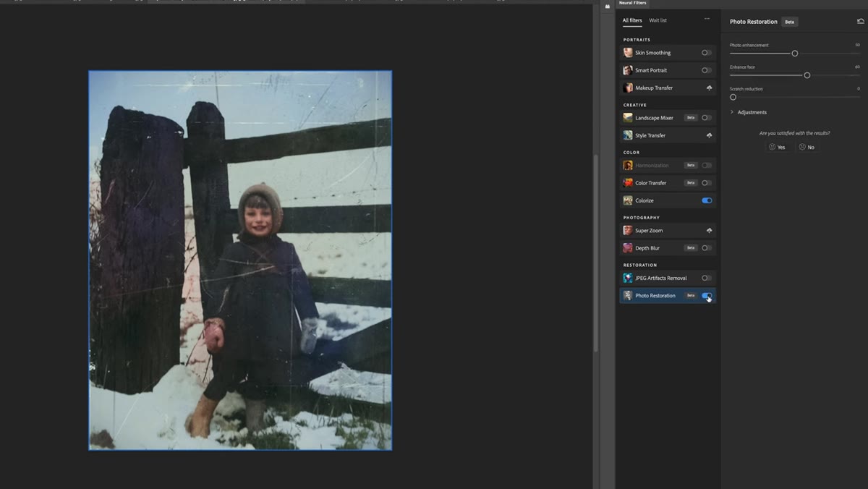Click the Beta badge on Depth Blur row

tap(691, 248)
